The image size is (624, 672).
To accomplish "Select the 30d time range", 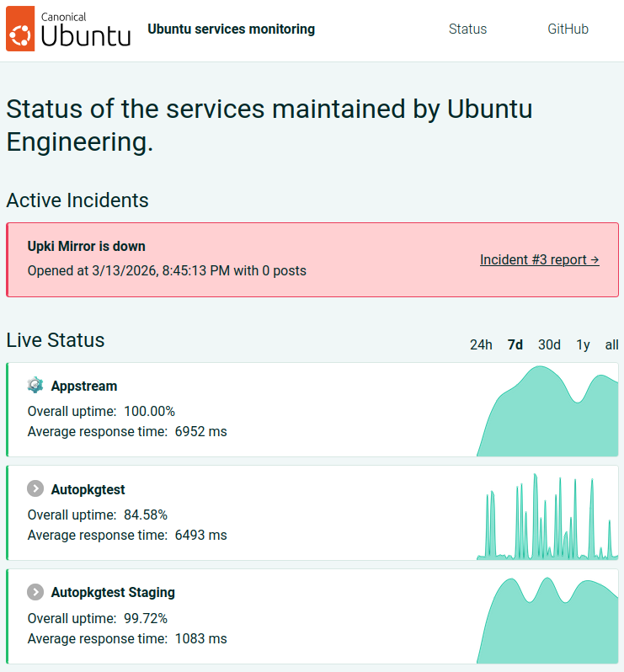I will [549, 344].
